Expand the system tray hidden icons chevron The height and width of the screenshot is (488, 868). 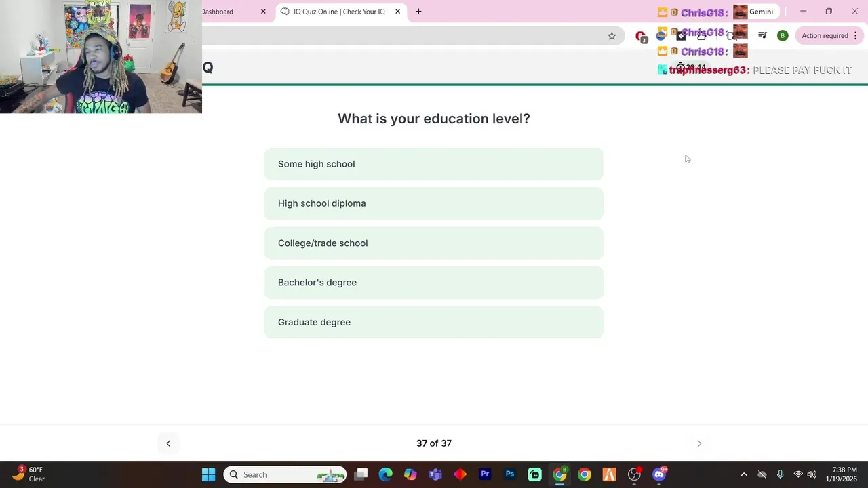(x=744, y=474)
